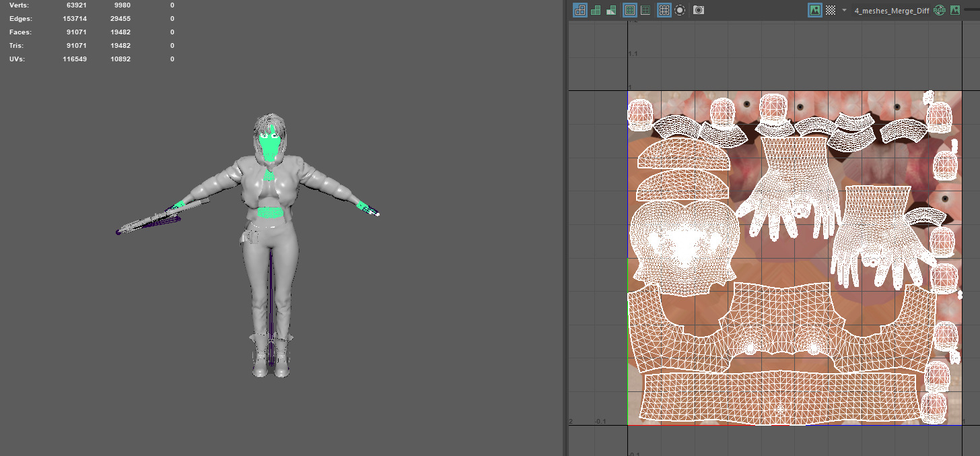Toggle the RGB channels icon
This screenshot has height=456, width=980.
(x=940, y=10)
